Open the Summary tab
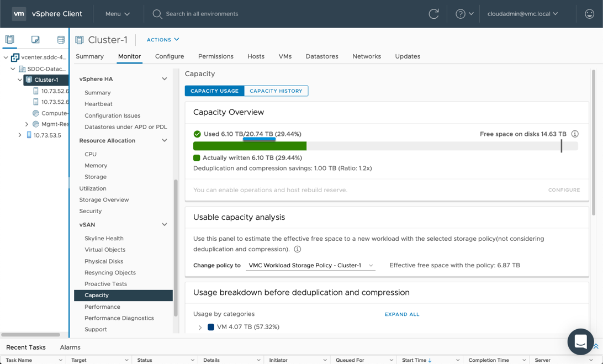Viewport: 603px width, 364px height. point(89,56)
